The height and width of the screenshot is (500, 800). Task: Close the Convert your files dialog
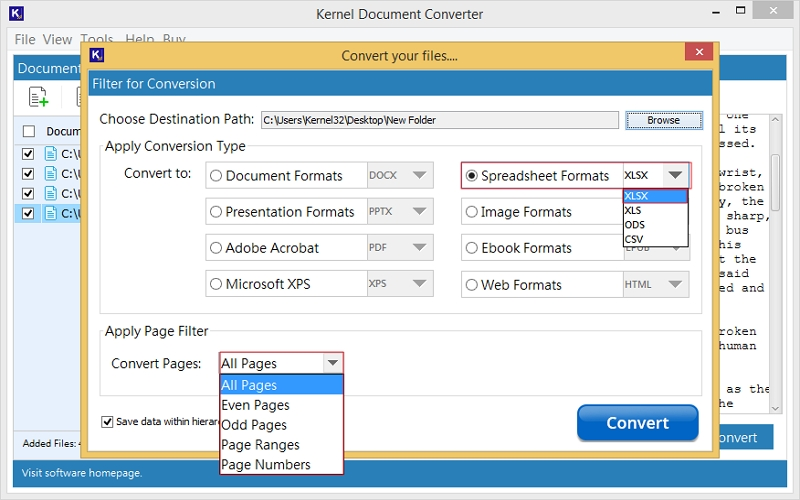[x=699, y=52]
